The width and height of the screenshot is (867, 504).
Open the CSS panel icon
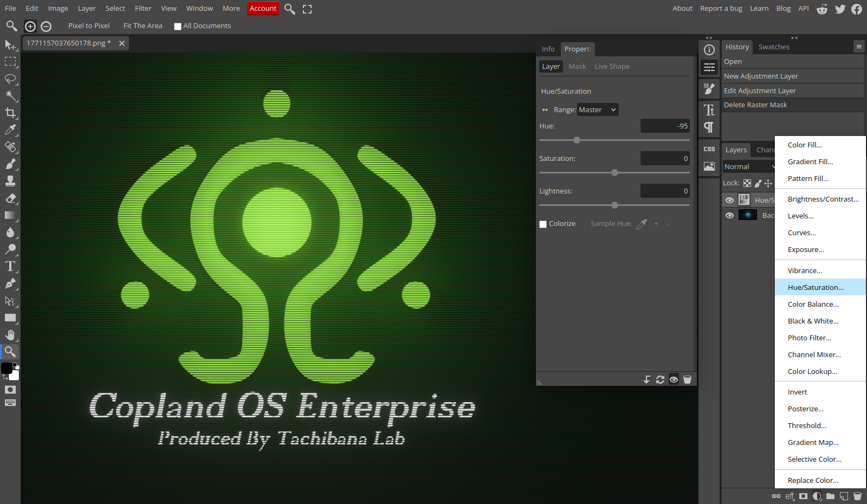[x=709, y=149]
